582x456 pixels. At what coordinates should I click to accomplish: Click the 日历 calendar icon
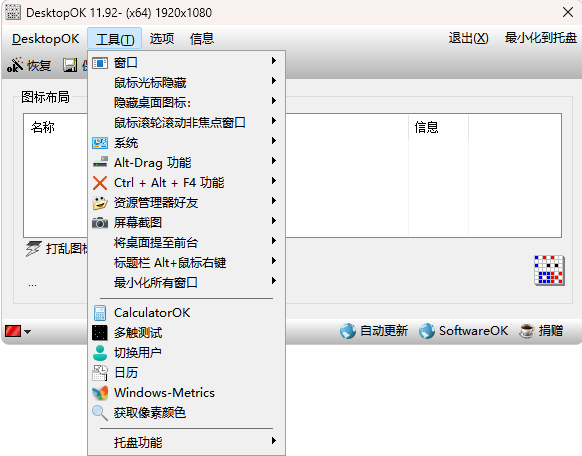click(100, 373)
